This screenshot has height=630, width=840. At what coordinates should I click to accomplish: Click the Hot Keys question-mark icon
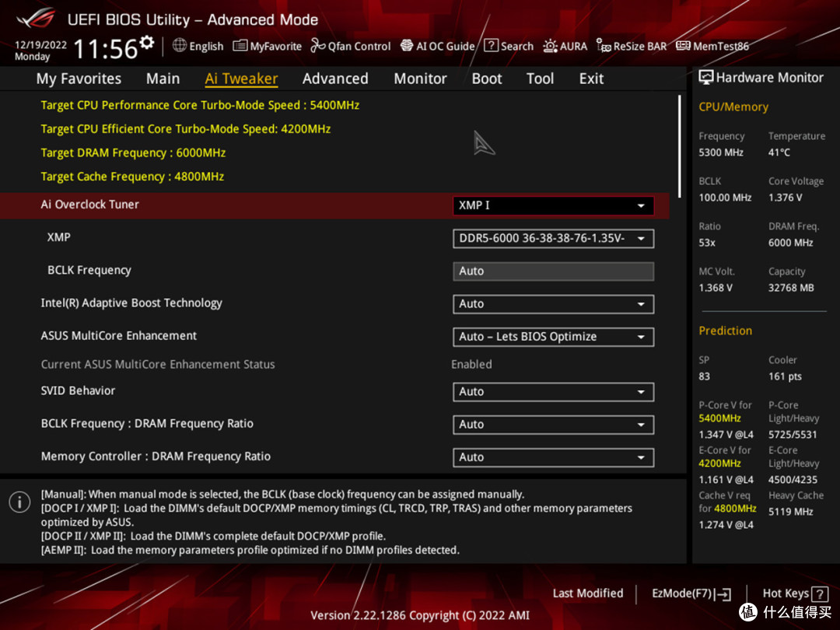click(x=820, y=594)
